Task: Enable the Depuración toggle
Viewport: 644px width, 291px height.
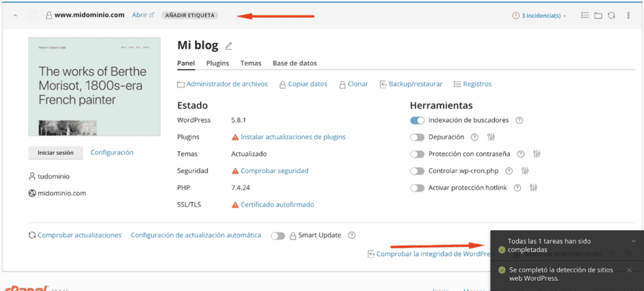Action: pyautogui.click(x=417, y=138)
